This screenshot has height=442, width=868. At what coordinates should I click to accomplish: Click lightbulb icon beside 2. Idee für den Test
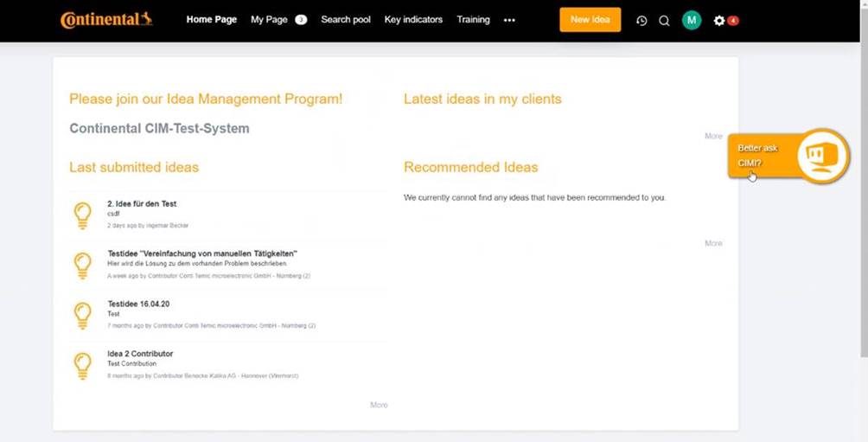click(83, 215)
